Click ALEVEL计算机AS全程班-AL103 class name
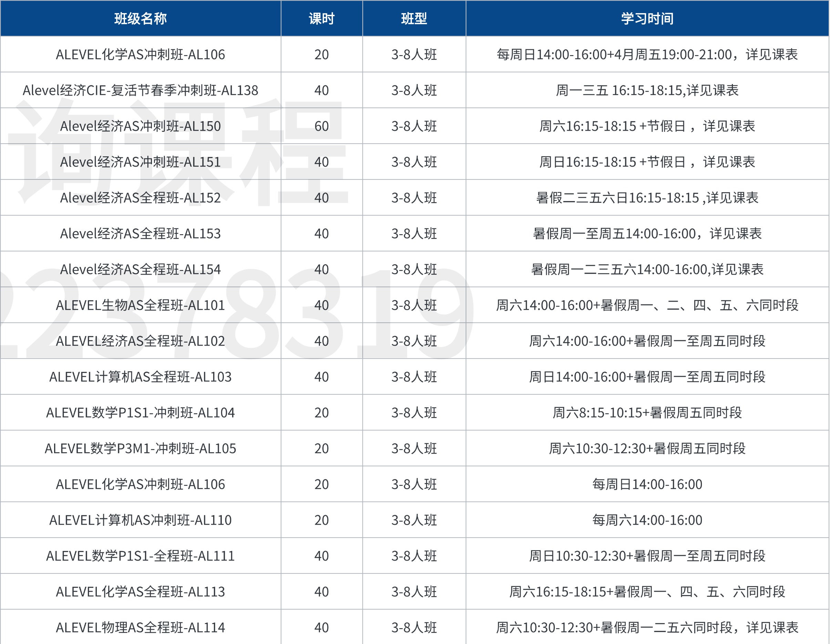Image resolution: width=830 pixels, height=644 pixels. [x=140, y=377]
